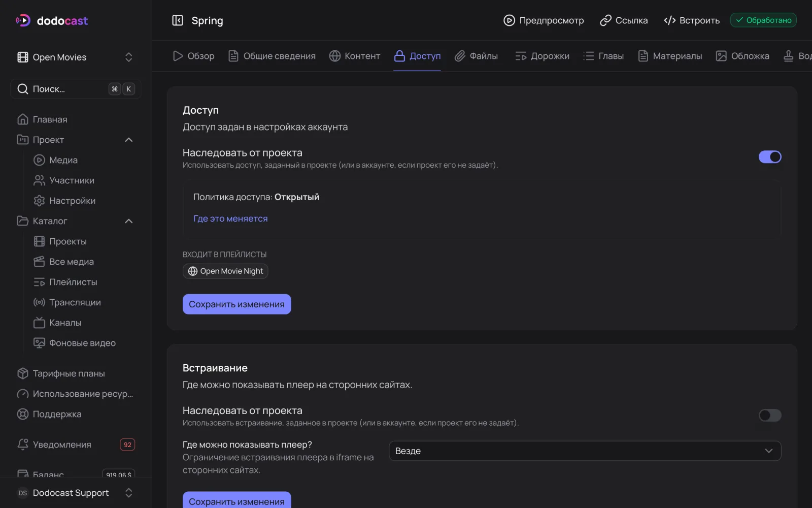Click the Ссылка chain link icon
The width and height of the screenshot is (812, 508).
pos(605,20)
